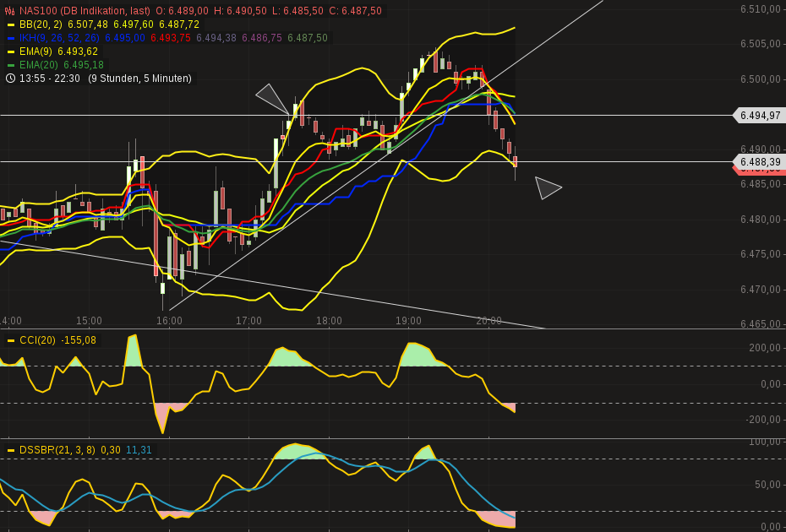The height and width of the screenshot is (532, 786).
Task: Select the DSSBR(21, 3, 8) legend marker
Action: (11, 450)
